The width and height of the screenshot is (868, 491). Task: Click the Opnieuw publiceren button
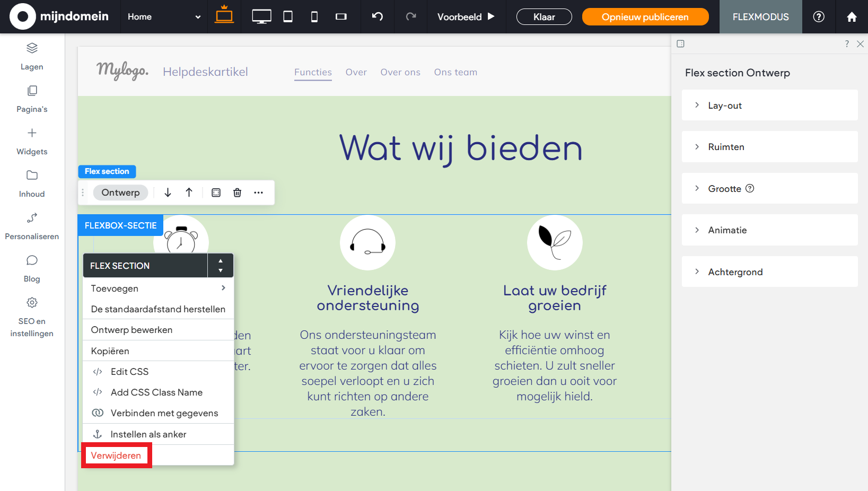645,16
